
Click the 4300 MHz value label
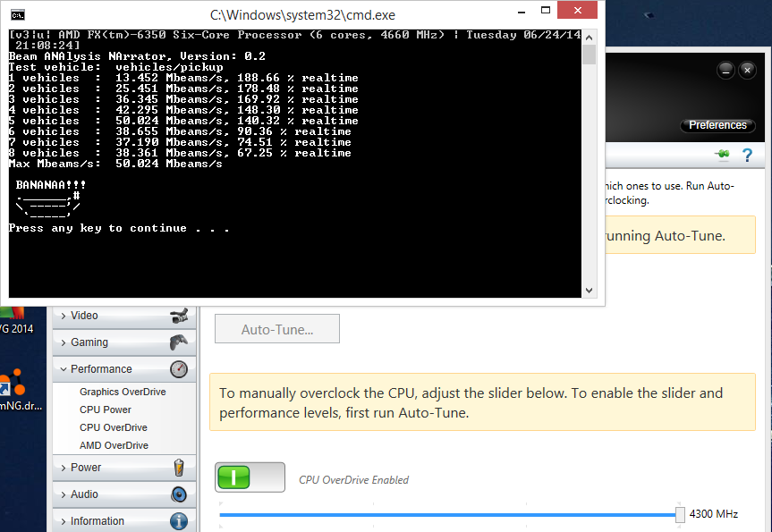(x=714, y=514)
